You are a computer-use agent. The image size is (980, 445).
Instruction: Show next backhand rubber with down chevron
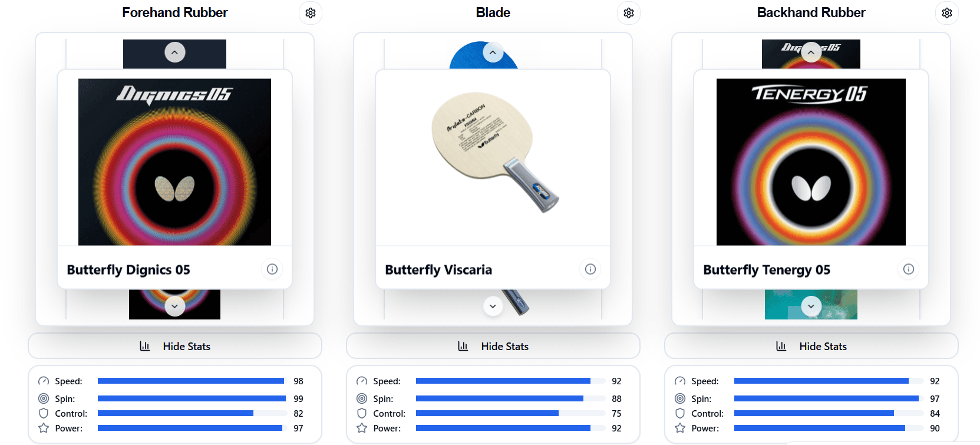(x=811, y=306)
